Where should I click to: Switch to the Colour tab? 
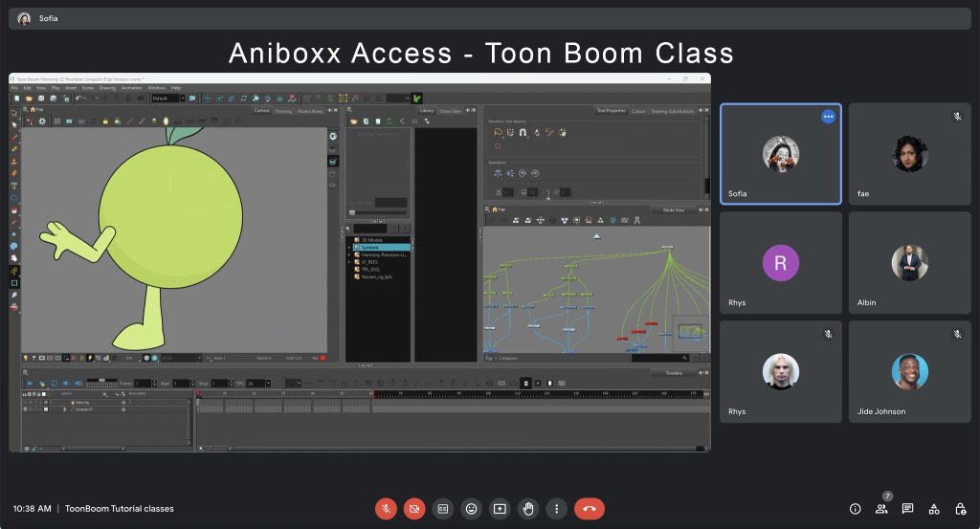[x=638, y=111]
